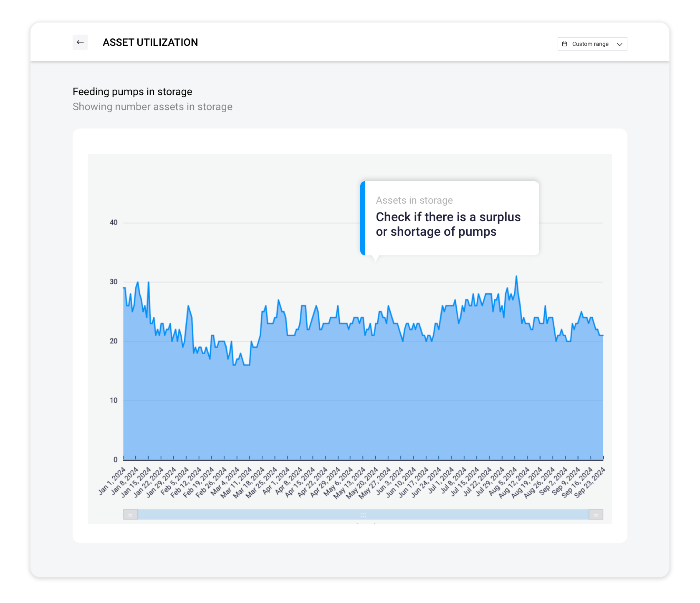
Task: Click the y-axis label 40
Action: [114, 222]
